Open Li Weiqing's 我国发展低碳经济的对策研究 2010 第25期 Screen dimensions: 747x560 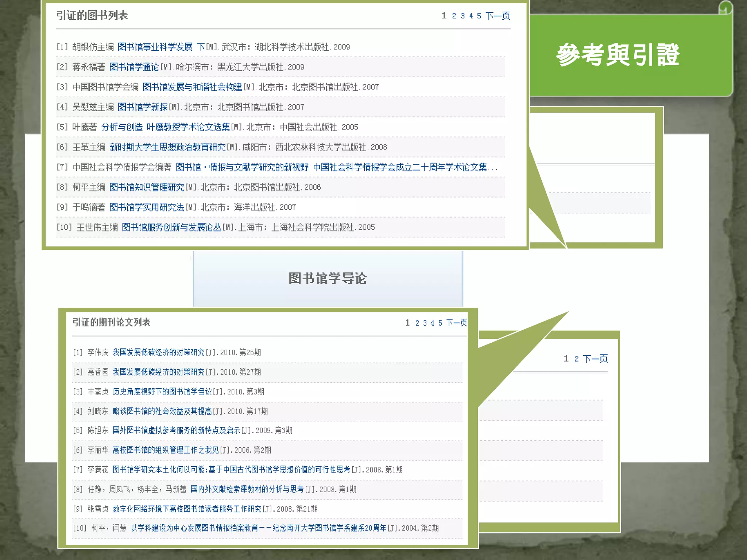pyautogui.click(x=158, y=352)
